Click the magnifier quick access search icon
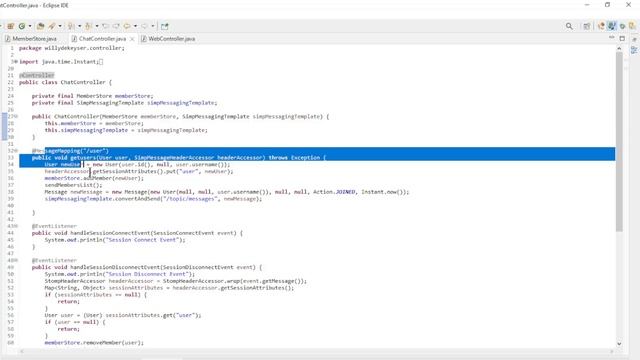 [569, 26]
